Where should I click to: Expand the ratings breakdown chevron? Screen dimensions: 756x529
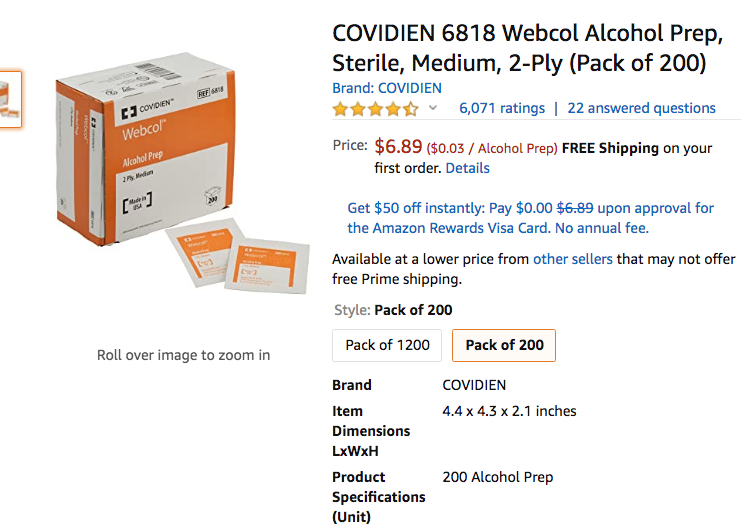click(x=433, y=108)
